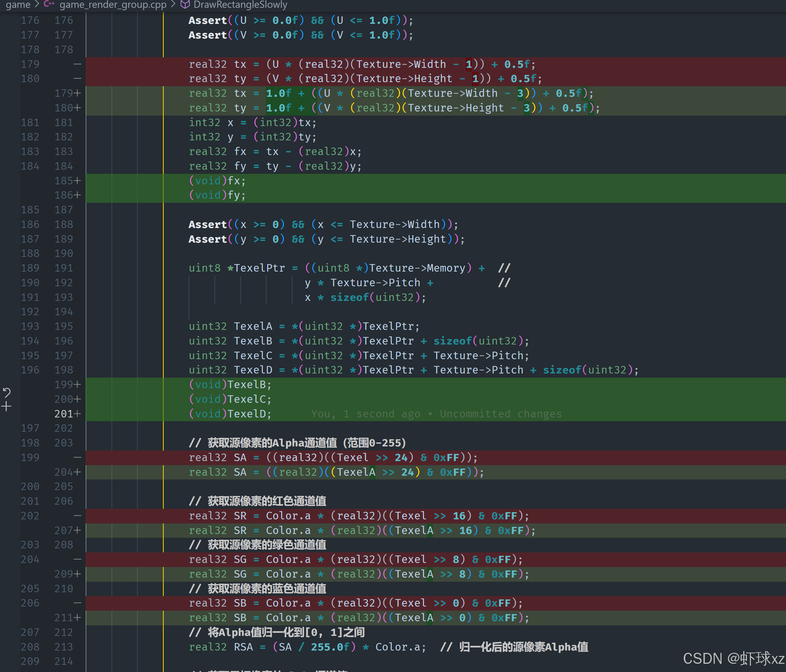Screen dimensions: 786x672
Task: Click the 'uint32 TexelD' declaration line
Action: (413, 370)
